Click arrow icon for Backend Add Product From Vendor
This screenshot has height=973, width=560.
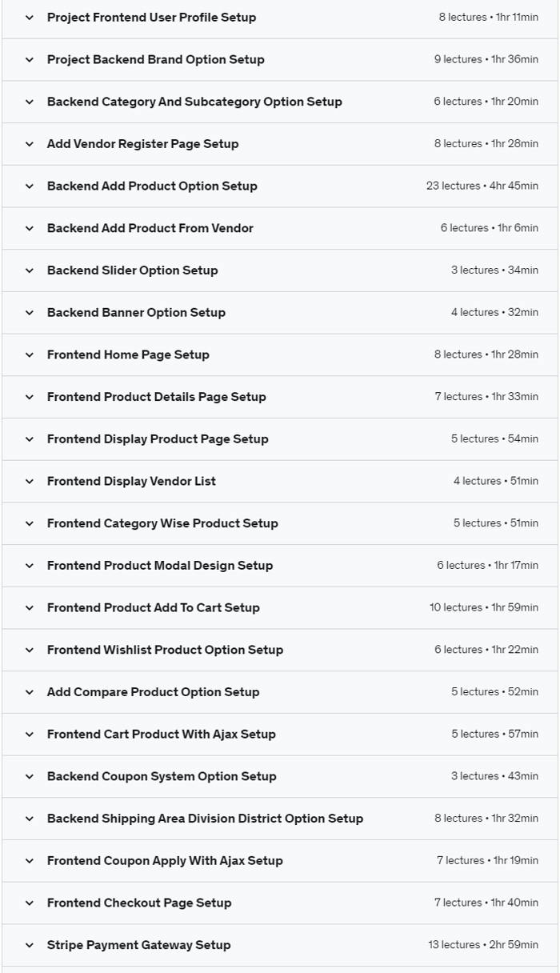coord(30,229)
